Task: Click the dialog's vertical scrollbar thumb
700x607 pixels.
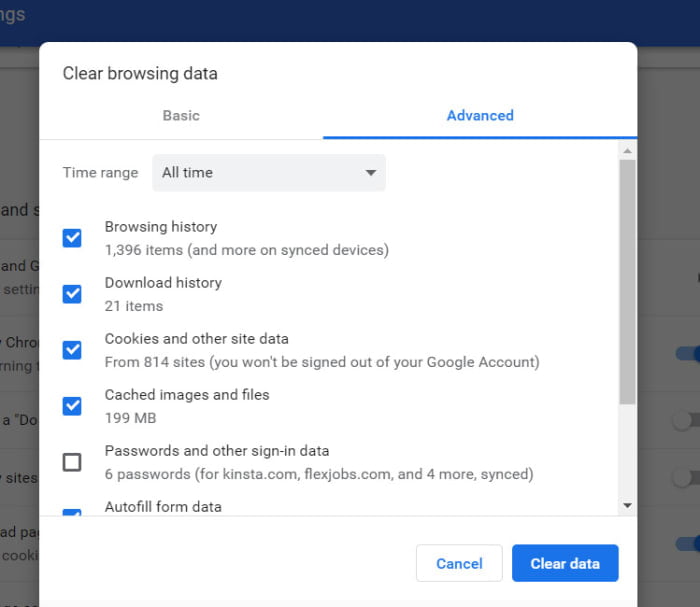Action: [x=627, y=282]
